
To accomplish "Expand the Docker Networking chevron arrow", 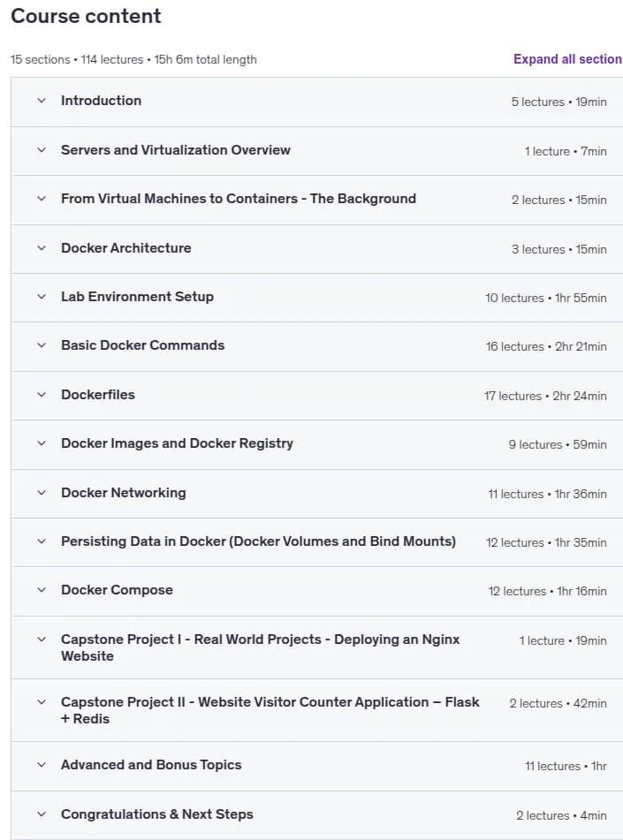I will click(42, 493).
